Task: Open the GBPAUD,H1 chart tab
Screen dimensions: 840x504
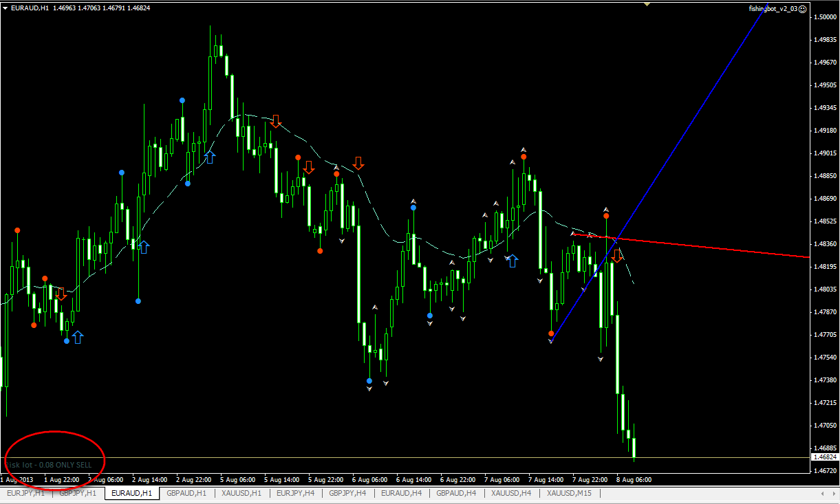Action: [x=186, y=493]
